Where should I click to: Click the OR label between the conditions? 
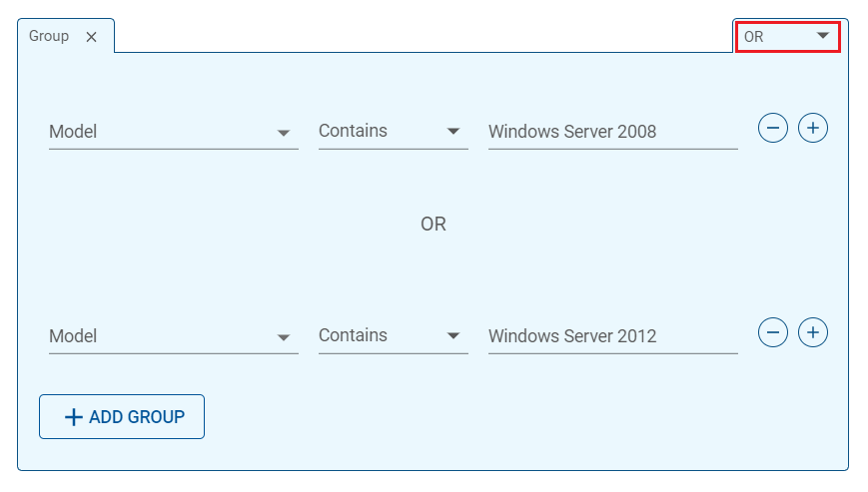pyautogui.click(x=433, y=224)
